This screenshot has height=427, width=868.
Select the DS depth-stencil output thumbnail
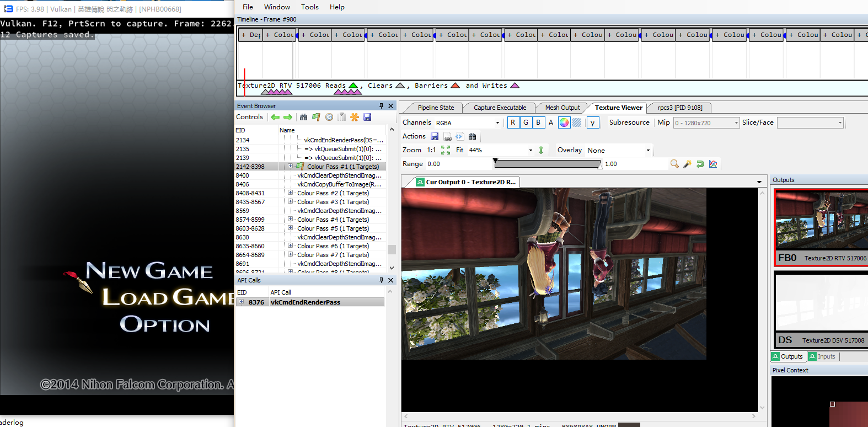821,310
